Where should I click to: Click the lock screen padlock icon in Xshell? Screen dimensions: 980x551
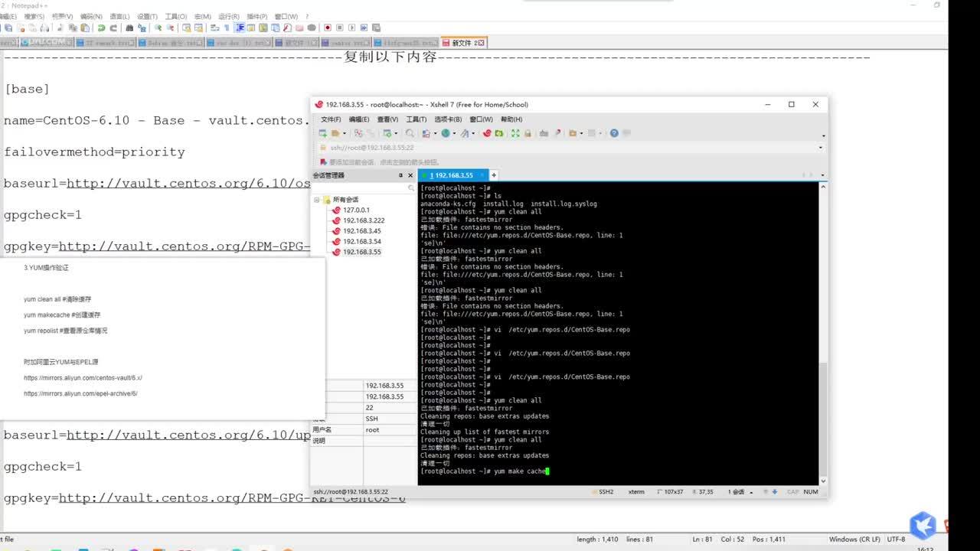click(x=528, y=133)
